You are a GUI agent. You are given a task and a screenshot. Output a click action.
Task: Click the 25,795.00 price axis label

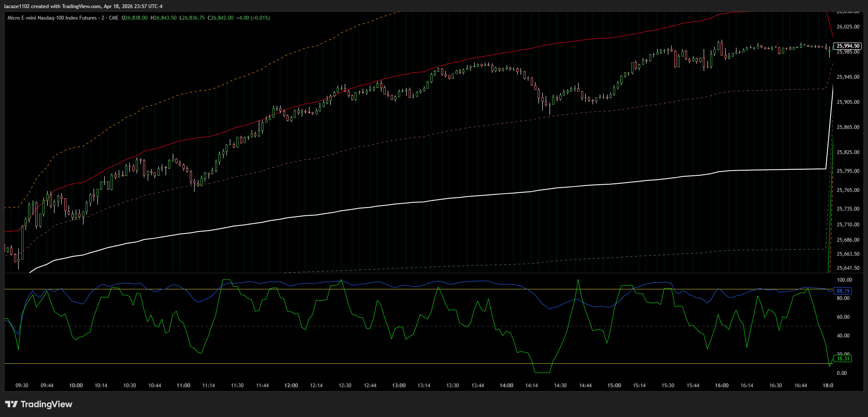848,171
